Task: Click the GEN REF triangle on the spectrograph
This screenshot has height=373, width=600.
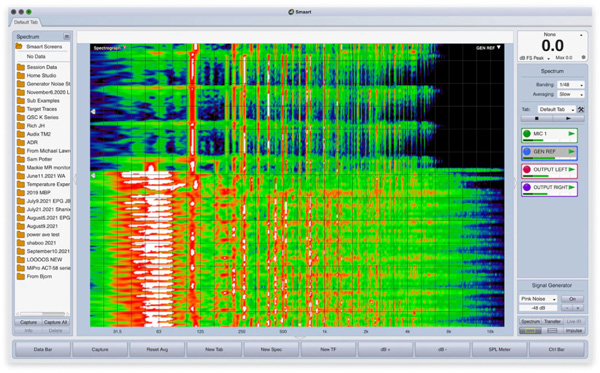Action: point(499,47)
